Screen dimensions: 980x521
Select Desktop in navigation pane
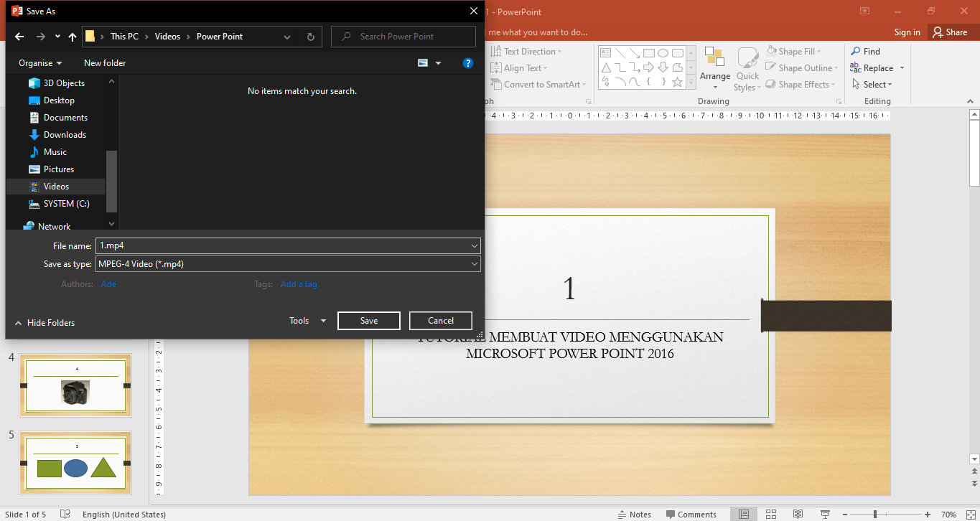tap(52, 100)
